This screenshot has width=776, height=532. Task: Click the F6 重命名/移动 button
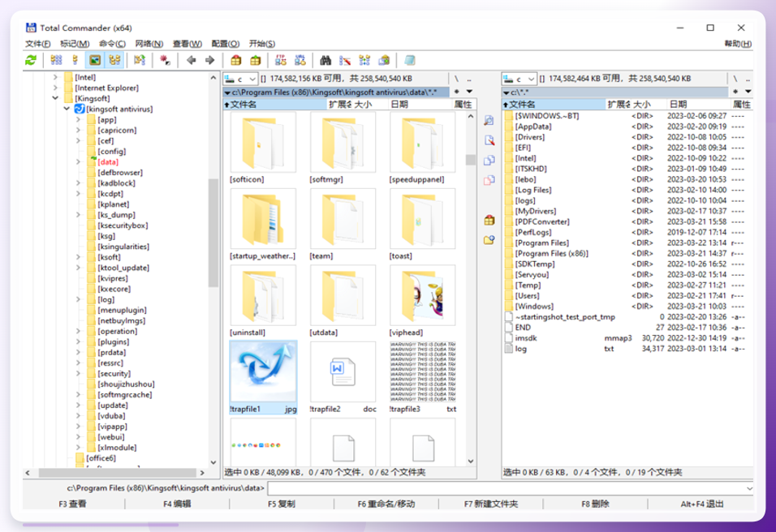point(386,504)
